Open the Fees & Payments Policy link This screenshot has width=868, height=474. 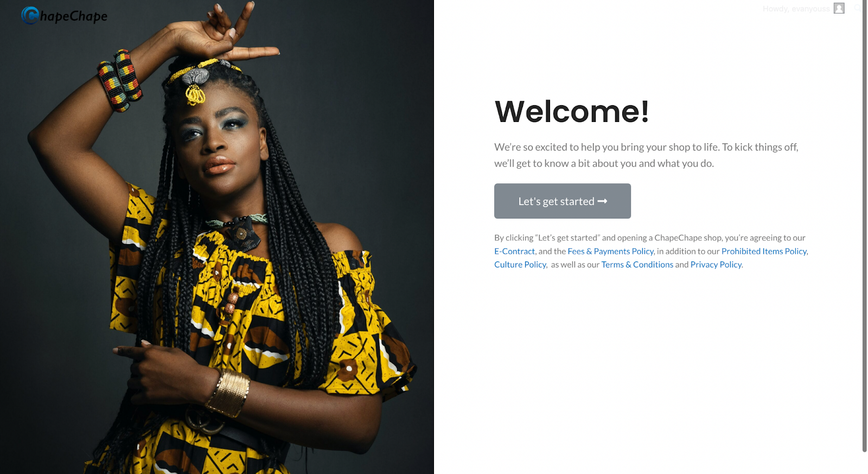[x=610, y=251]
